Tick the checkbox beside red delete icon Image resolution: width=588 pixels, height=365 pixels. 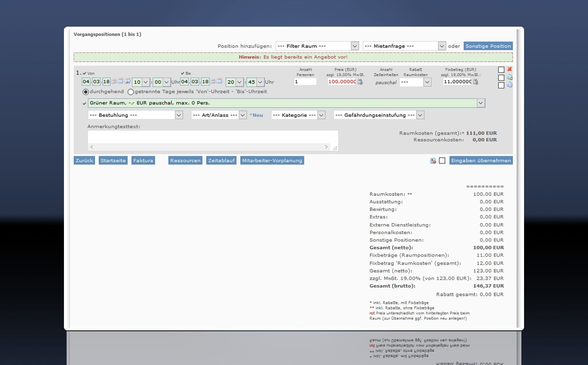pyautogui.click(x=501, y=70)
